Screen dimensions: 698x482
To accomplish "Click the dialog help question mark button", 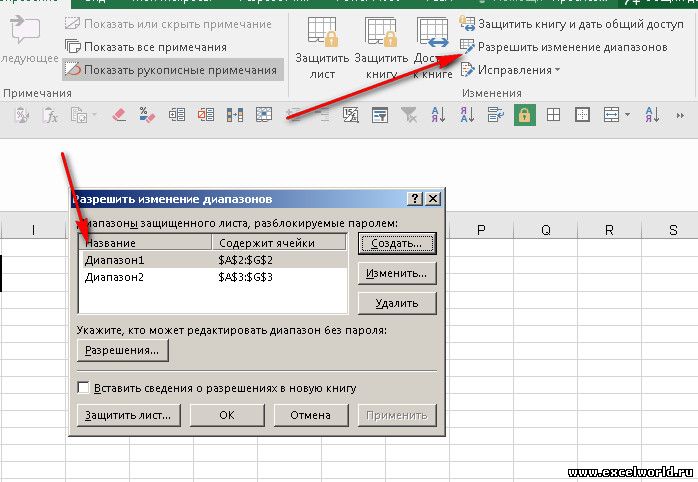I will coord(415,199).
